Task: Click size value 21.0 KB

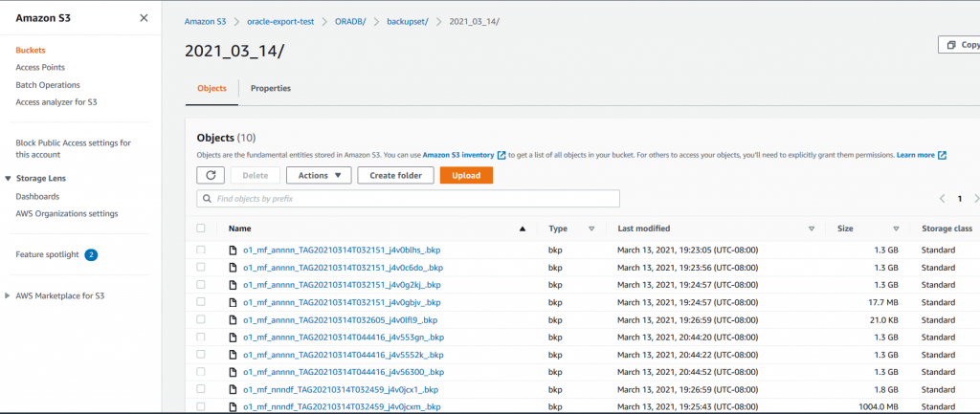Action: pyautogui.click(x=882, y=319)
